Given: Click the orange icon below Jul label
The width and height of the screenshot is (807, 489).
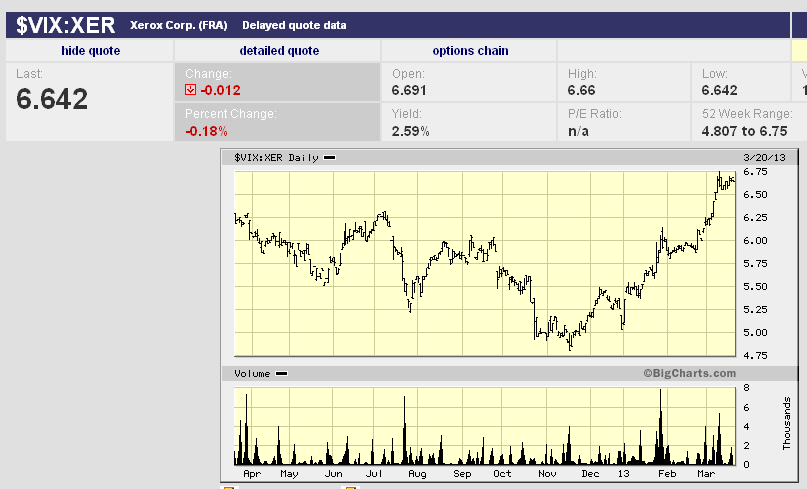Looking at the screenshot, I should click(x=350, y=487).
